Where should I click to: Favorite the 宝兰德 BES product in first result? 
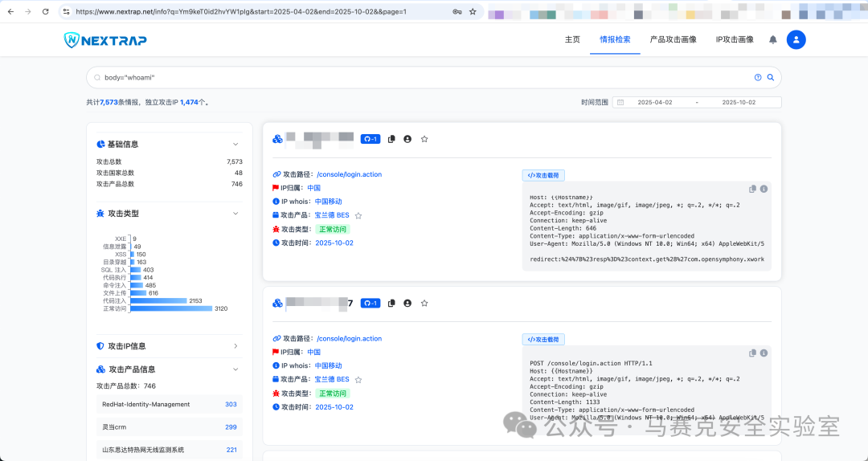(x=358, y=215)
